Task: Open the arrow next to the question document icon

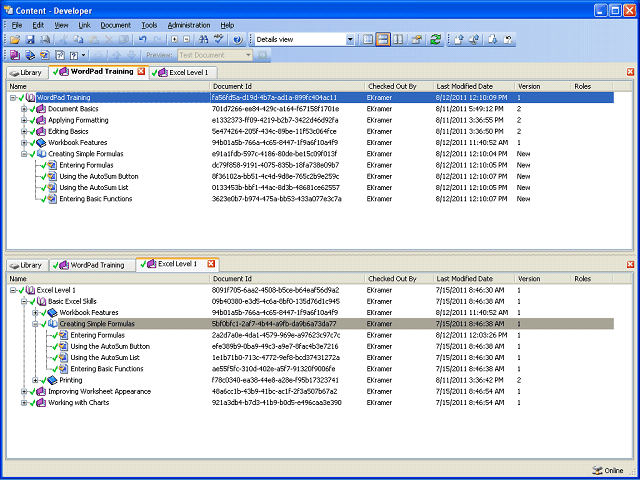Action: tap(83, 55)
